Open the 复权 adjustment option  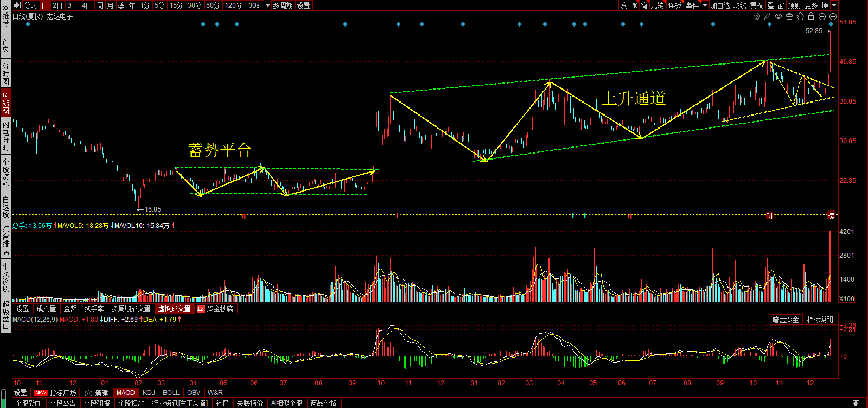(756, 5)
